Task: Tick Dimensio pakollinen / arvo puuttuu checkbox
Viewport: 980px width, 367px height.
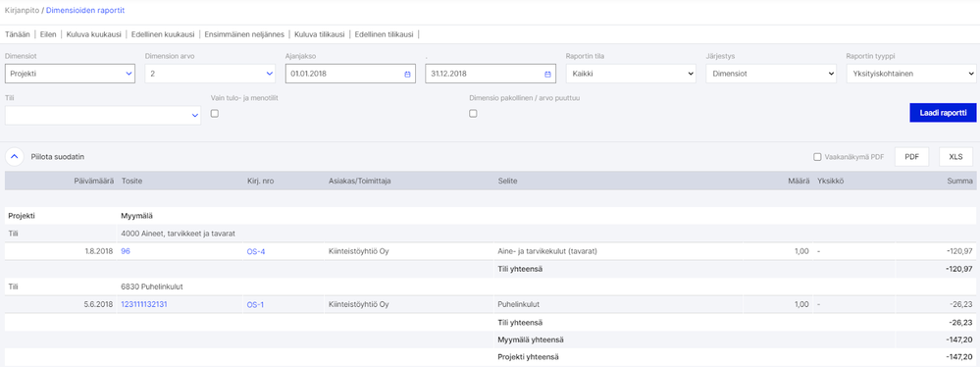Action: point(473,114)
